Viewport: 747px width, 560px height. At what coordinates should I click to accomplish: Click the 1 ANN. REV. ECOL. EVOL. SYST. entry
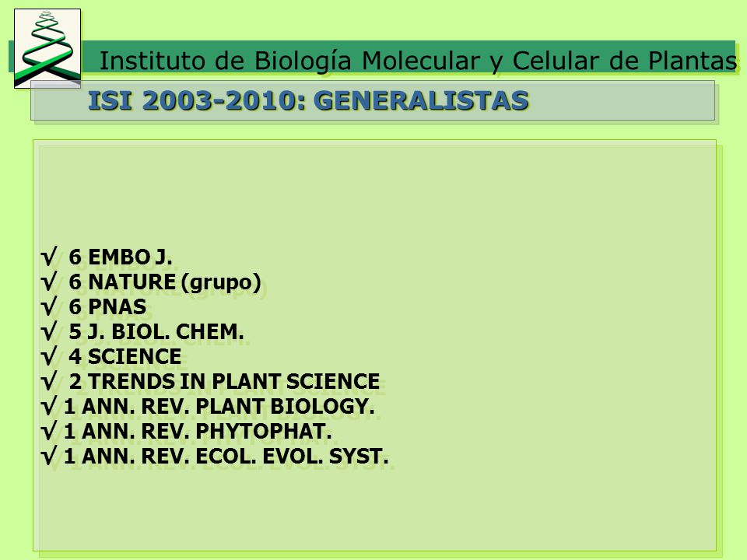[x=226, y=457]
